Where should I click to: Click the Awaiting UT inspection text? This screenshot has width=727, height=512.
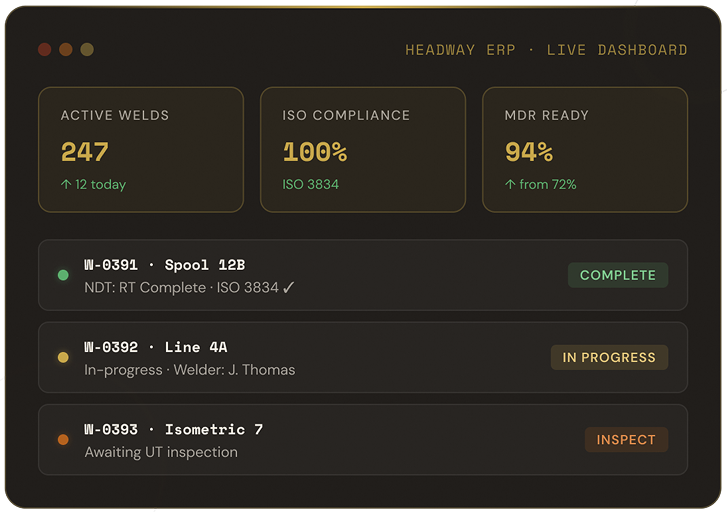tap(161, 452)
